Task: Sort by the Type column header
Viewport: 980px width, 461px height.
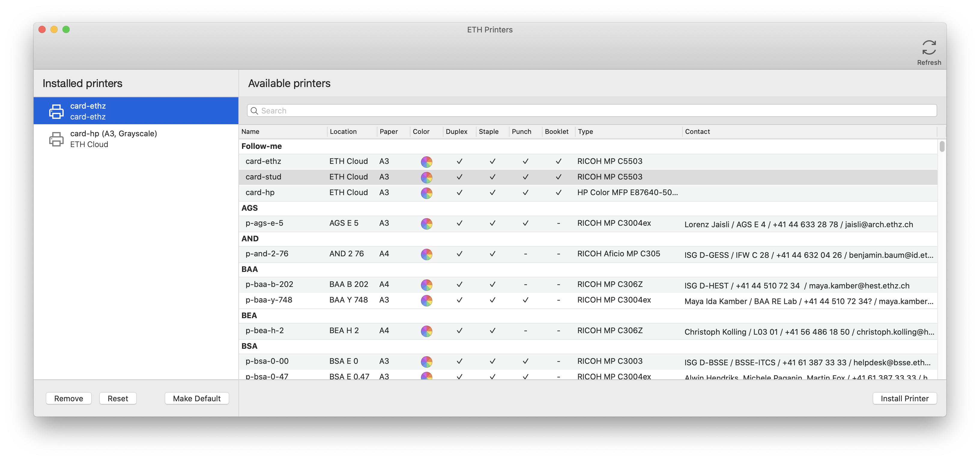Action: pos(628,131)
